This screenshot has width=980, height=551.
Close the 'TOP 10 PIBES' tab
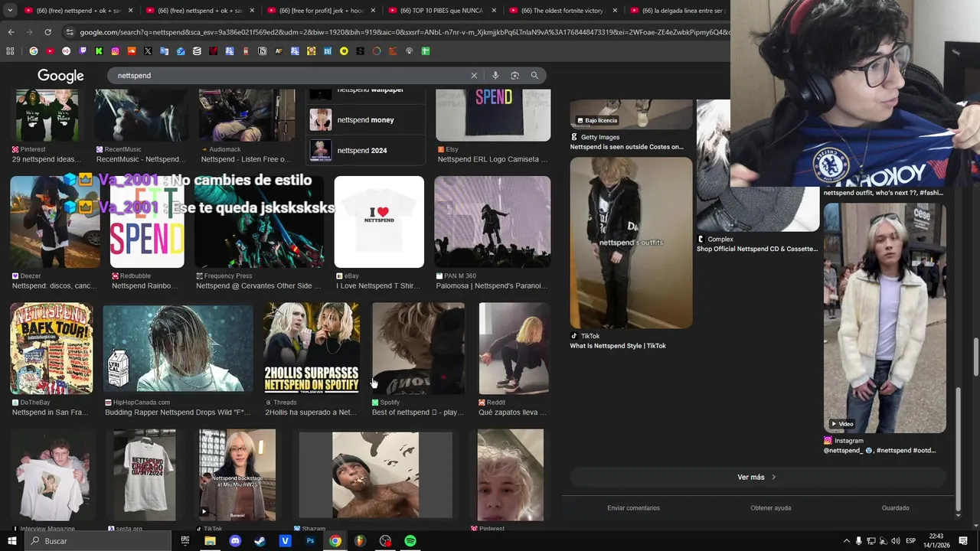pyautogui.click(x=494, y=11)
